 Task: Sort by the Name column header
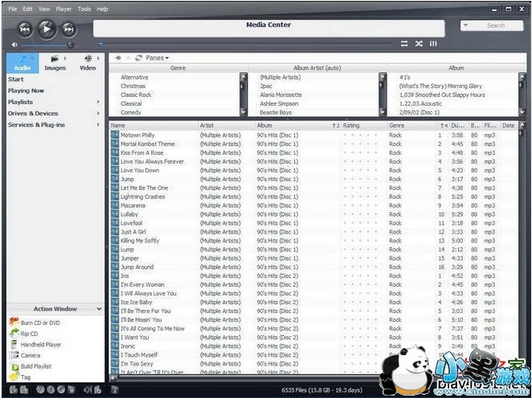[153, 126]
